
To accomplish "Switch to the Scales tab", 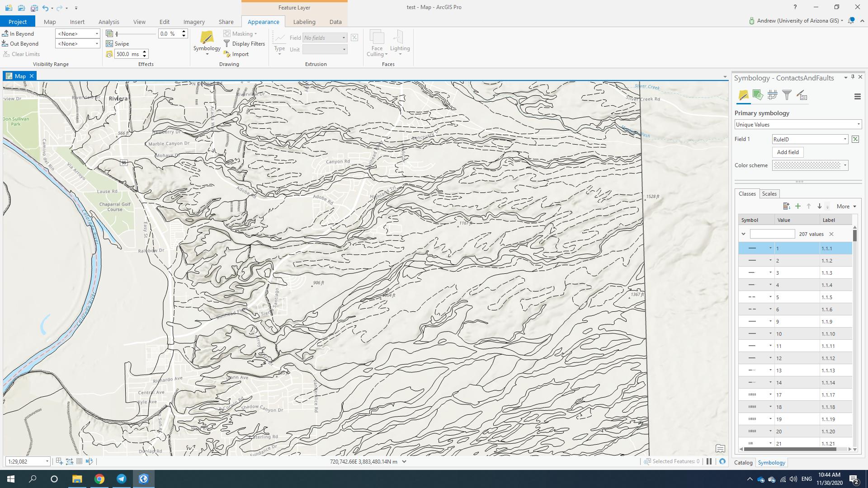I will coord(769,194).
